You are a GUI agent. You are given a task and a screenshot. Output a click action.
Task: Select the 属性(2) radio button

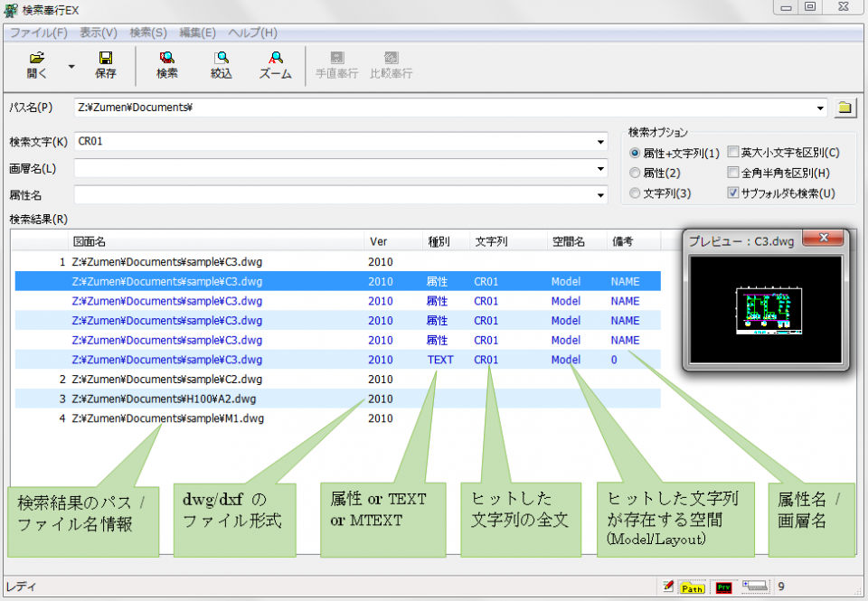coord(635,173)
